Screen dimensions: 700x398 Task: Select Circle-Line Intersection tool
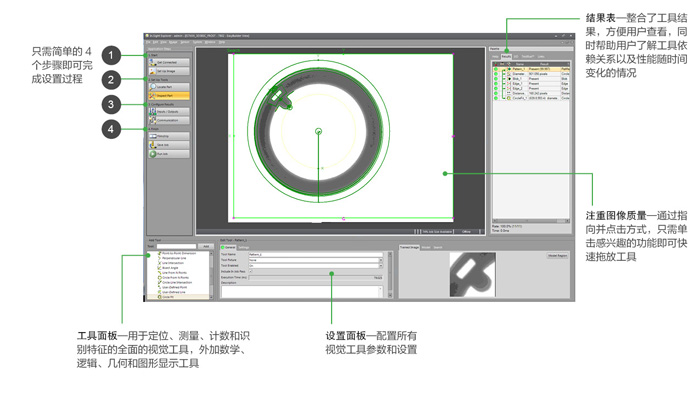click(176, 282)
